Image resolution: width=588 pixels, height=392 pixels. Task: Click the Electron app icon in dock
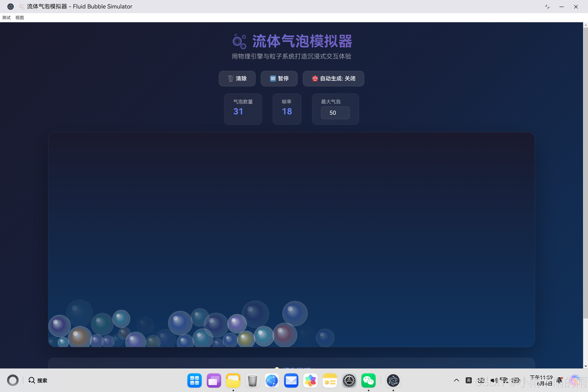(393, 381)
